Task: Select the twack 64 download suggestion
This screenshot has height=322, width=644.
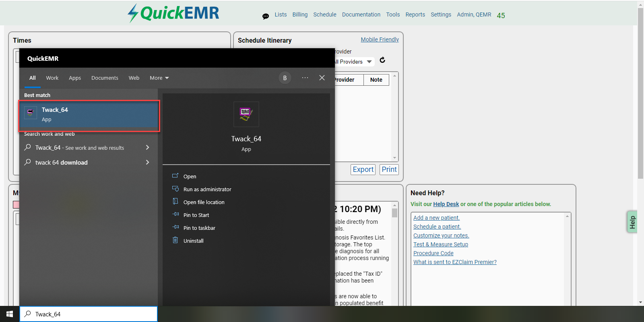Action: [62, 163]
